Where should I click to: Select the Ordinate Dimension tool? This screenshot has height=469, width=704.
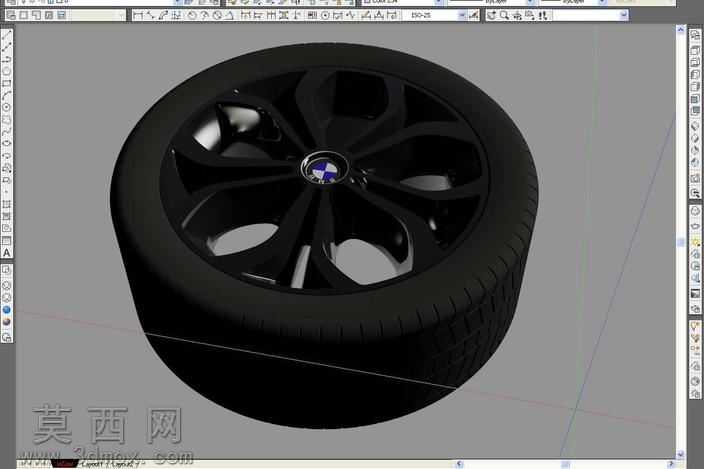[176, 16]
